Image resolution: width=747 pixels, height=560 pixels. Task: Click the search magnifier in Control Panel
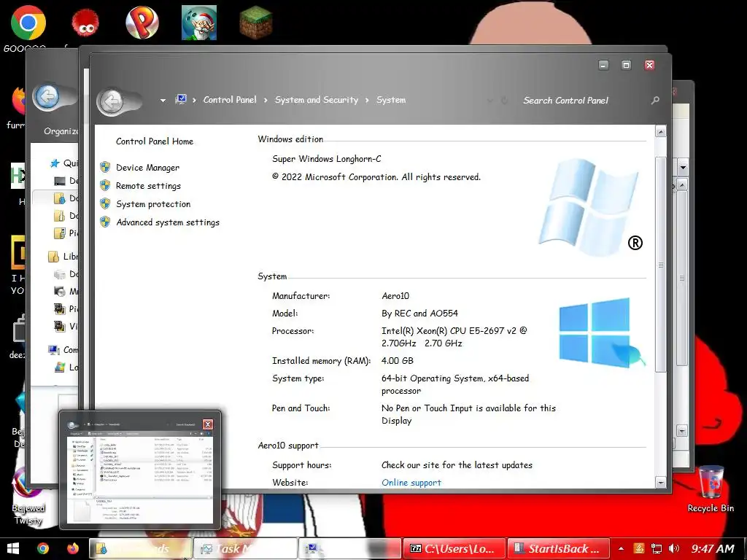(655, 101)
